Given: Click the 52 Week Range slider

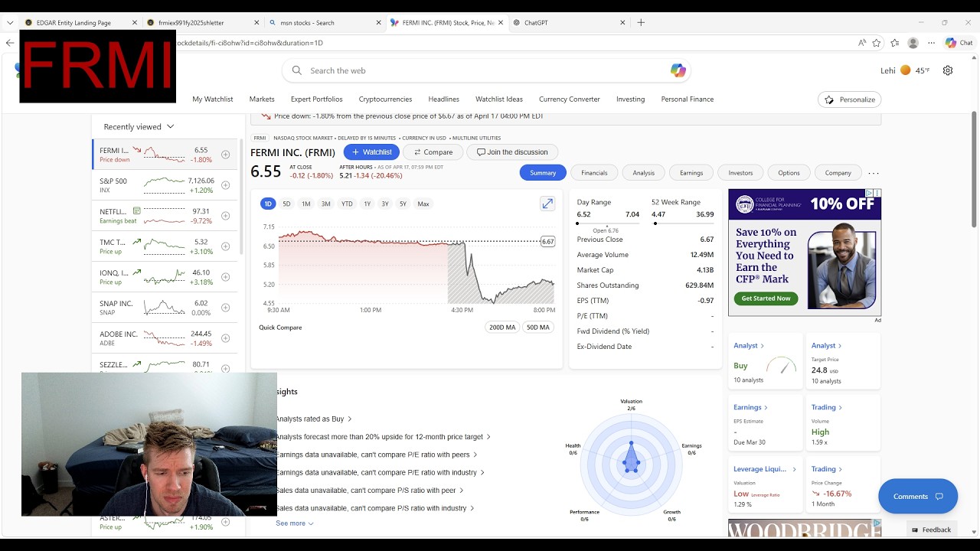Looking at the screenshot, I should coord(682,223).
